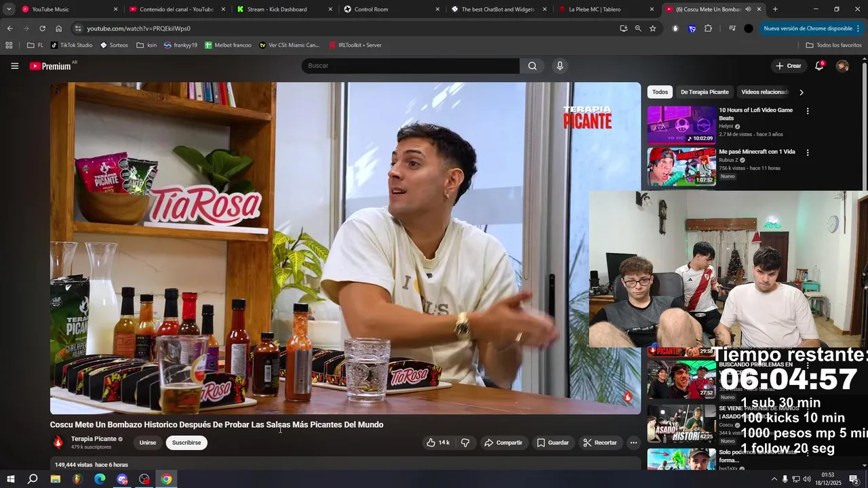Open the Chrome Extensions puzzle icon
Screen dimensions: 868x488
coord(708,28)
